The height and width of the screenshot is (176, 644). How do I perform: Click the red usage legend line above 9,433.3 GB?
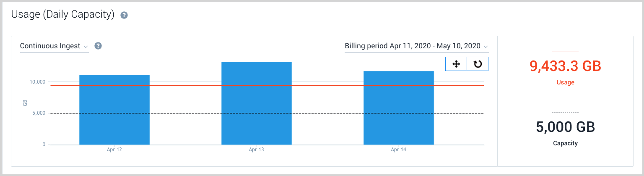click(x=565, y=52)
